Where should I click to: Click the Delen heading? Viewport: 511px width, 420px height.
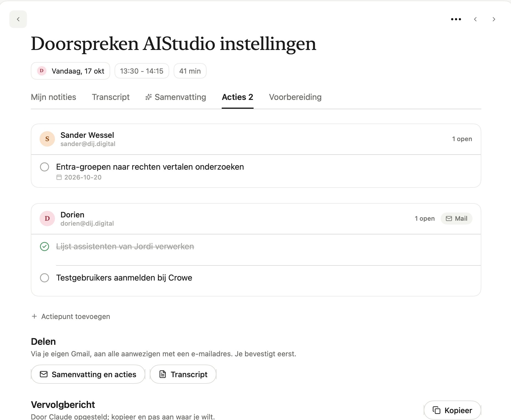[x=43, y=341]
